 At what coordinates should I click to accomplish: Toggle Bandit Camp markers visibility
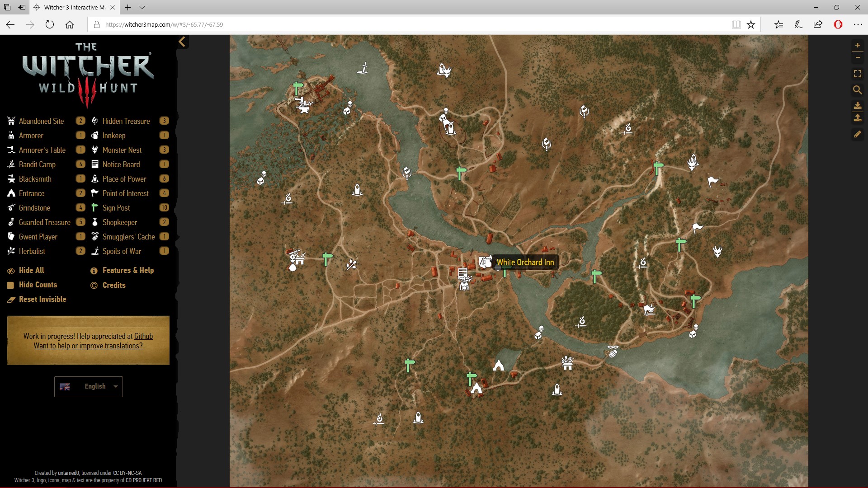click(x=37, y=164)
